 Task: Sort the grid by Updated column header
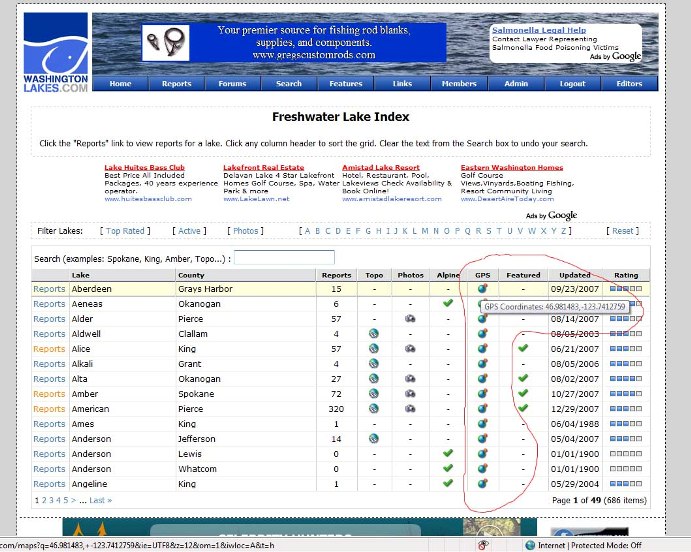tap(574, 275)
